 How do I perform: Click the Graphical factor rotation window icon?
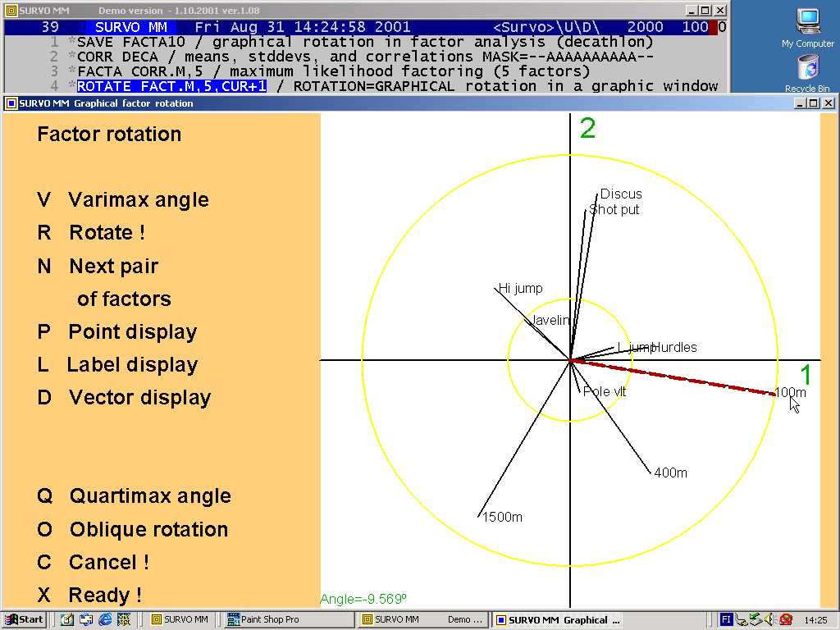(x=11, y=103)
